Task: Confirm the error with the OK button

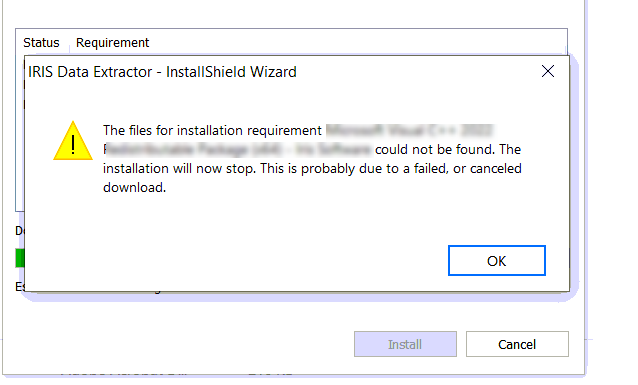Action: coord(496,260)
